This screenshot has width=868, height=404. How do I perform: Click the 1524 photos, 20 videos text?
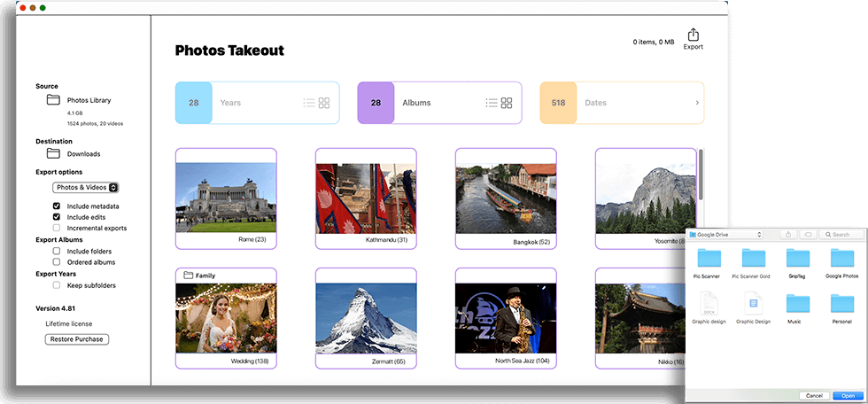[96, 123]
